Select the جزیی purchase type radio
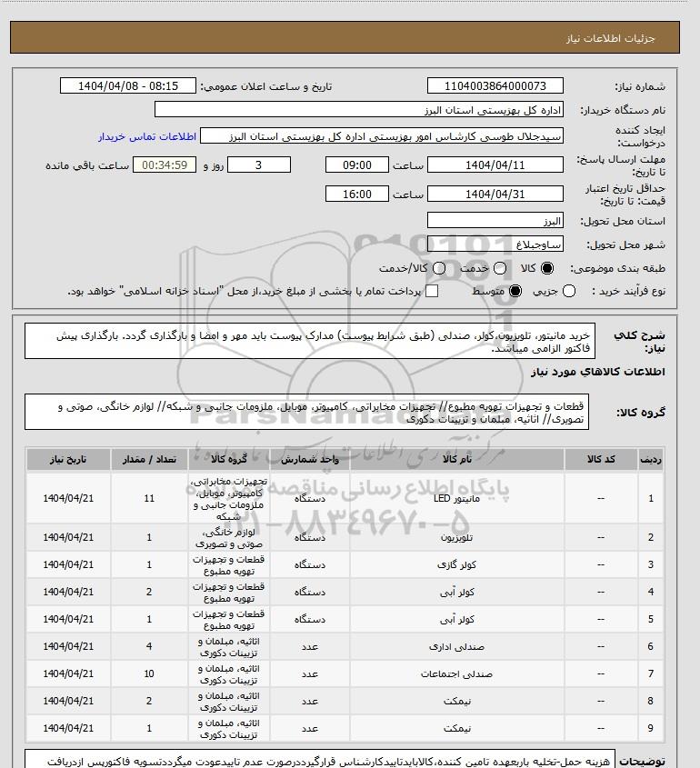 tap(569, 291)
